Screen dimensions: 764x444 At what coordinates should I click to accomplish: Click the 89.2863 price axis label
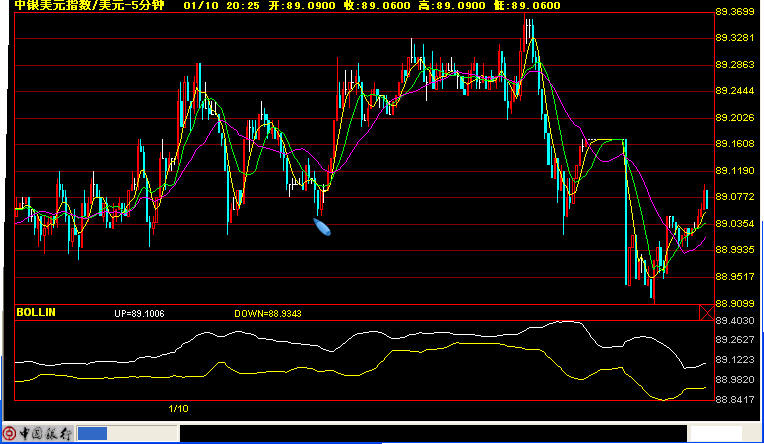(x=735, y=65)
